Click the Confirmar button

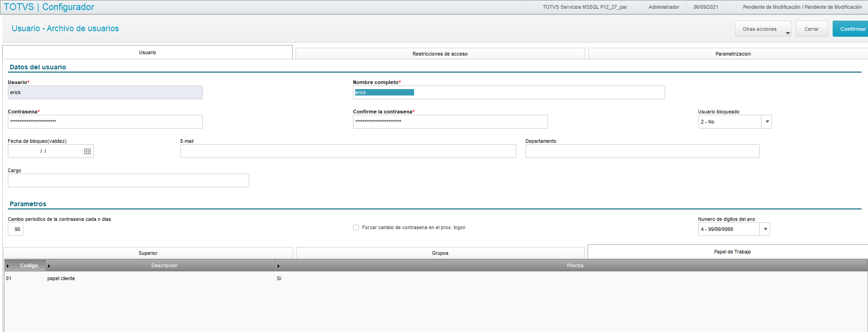pos(851,29)
